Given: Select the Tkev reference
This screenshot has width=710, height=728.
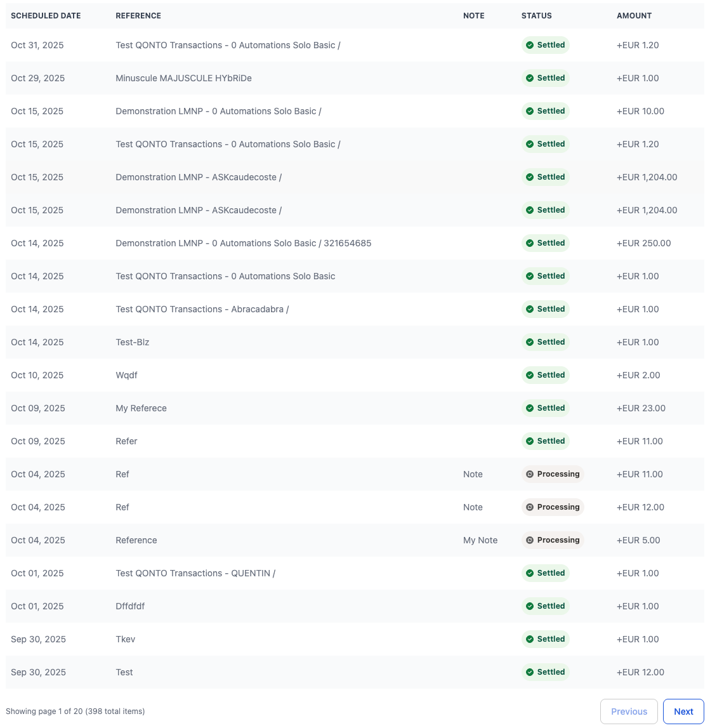Looking at the screenshot, I should tap(125, 639).
